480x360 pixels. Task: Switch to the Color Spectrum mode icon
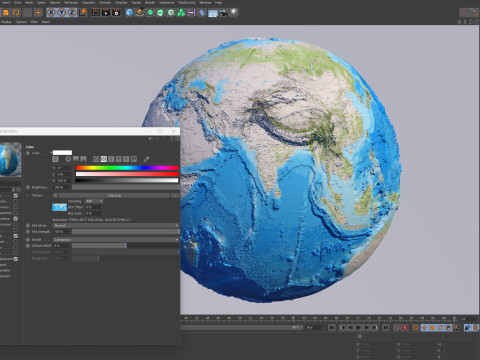coord(76,159)
